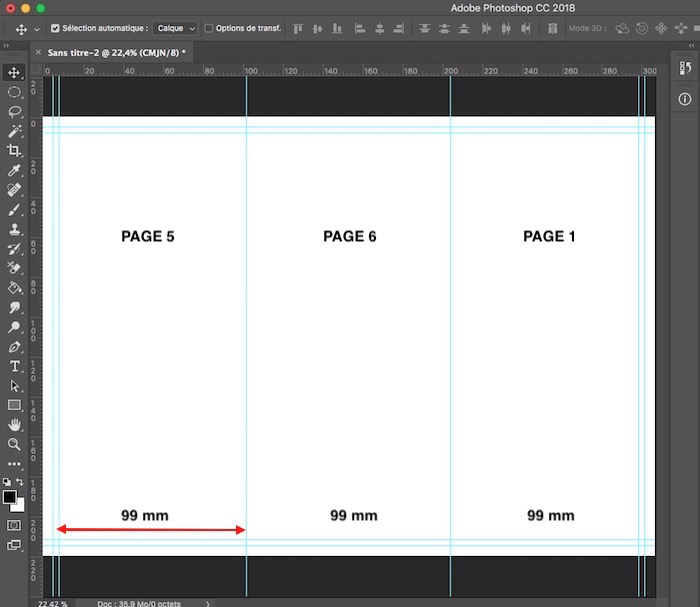
Task: Click the foreground color swatch
Action: click(x=9, y=497)
